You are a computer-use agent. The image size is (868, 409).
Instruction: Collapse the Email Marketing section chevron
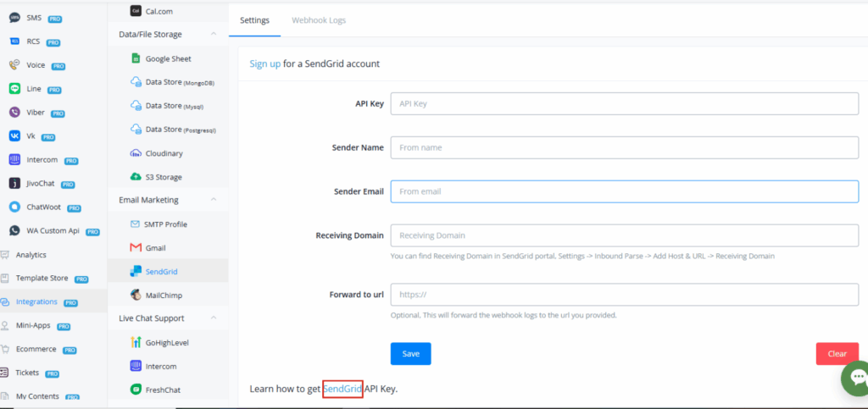coord(213,200)
